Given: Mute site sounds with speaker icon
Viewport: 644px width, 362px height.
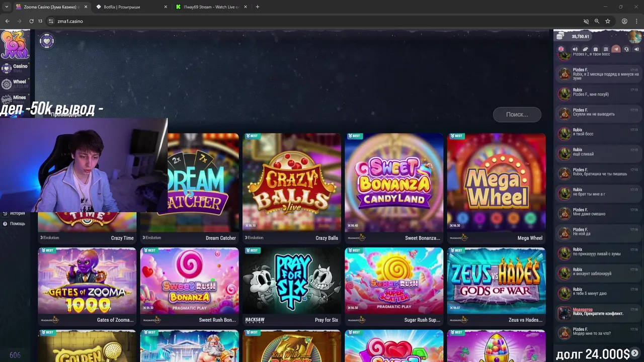Looking at the screenshot, I should click(575, 49).
